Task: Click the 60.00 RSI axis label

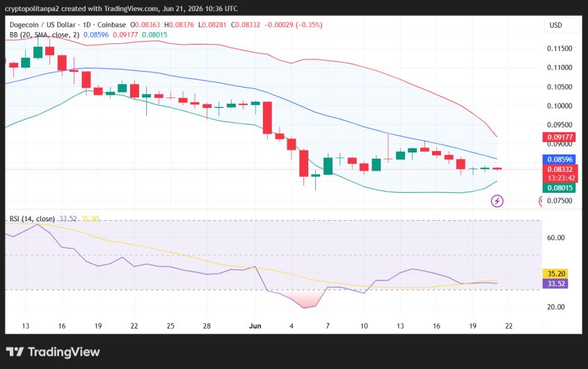Action: [556, 237]
